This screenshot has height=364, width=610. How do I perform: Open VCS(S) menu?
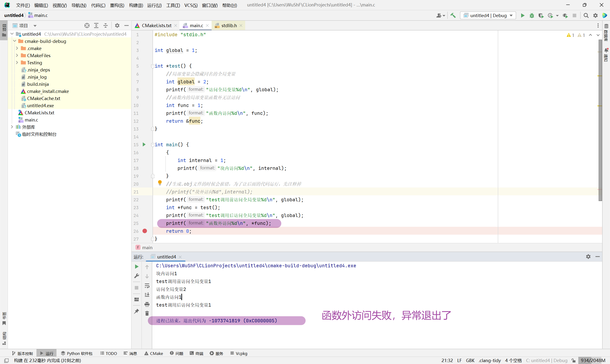pos(191,5)
